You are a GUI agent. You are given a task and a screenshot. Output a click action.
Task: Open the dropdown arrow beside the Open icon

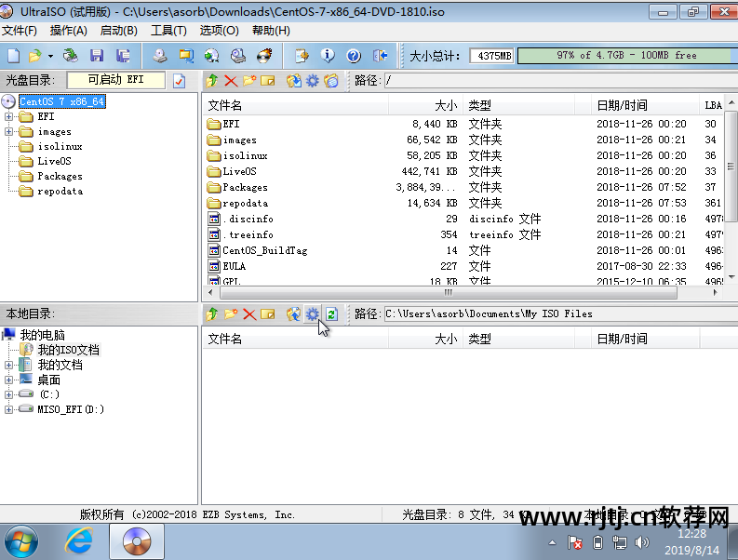50,56
